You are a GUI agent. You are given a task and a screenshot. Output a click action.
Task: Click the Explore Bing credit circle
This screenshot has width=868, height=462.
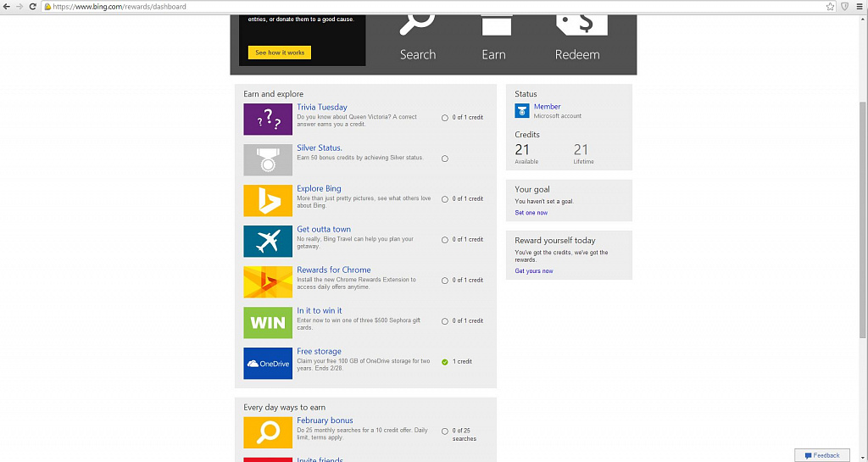444,199
